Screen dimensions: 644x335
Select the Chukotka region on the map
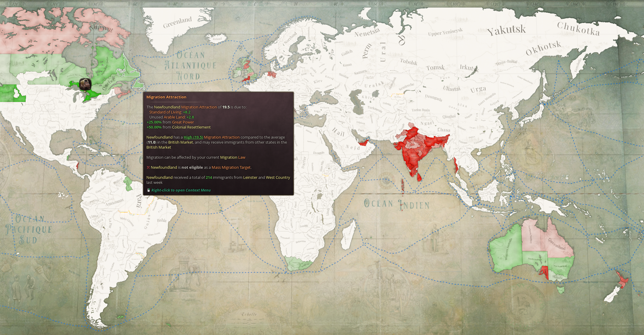(578, 29)
